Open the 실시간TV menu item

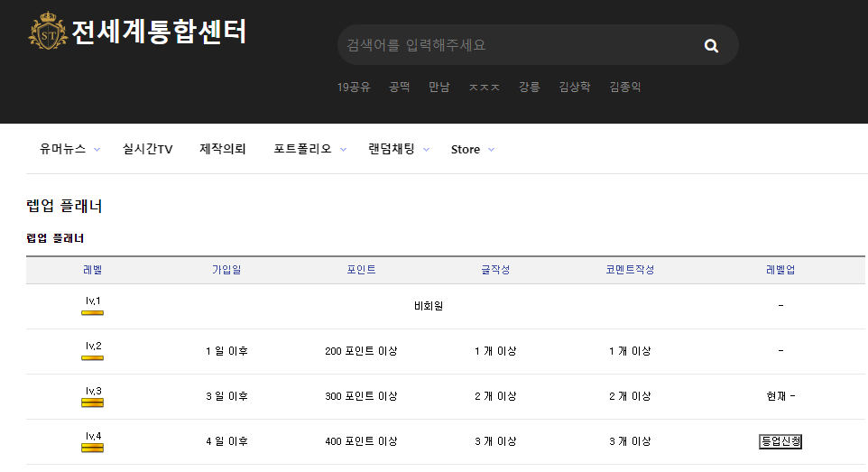point(147,149)
